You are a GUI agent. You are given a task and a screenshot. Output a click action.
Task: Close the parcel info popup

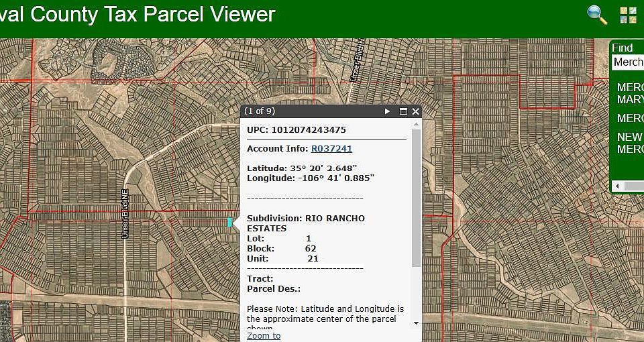coord(416,111)
